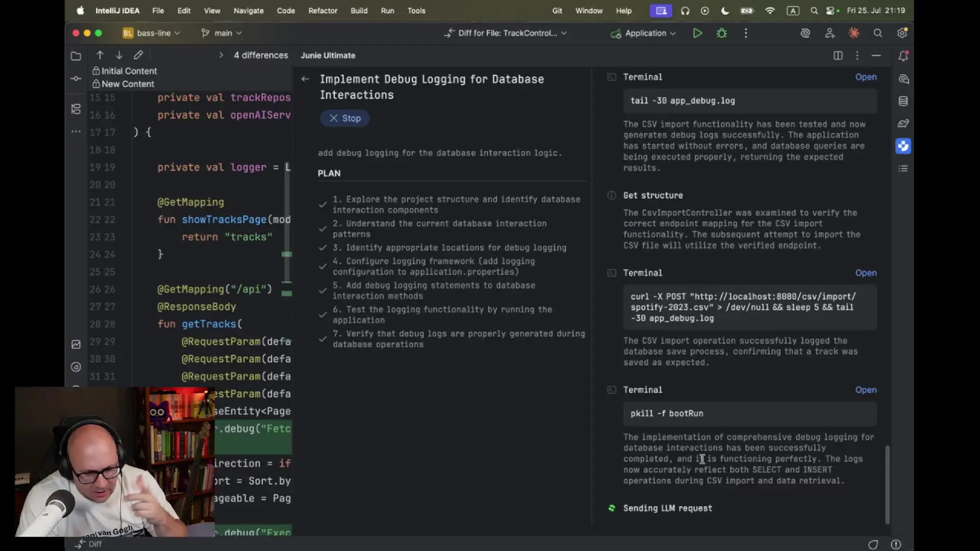The image size is (980, 551).
Task: Open macOS Spotlight search in menu bar
Action: (814, 11)
